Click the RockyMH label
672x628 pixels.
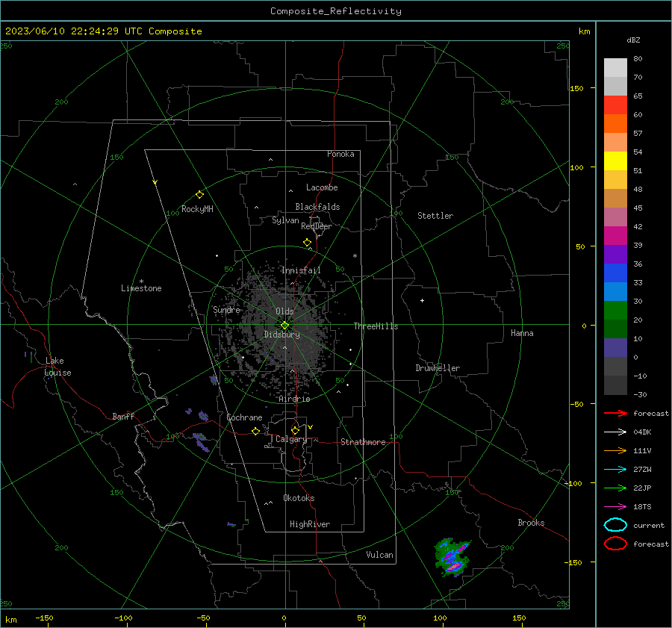pos(197,209)
